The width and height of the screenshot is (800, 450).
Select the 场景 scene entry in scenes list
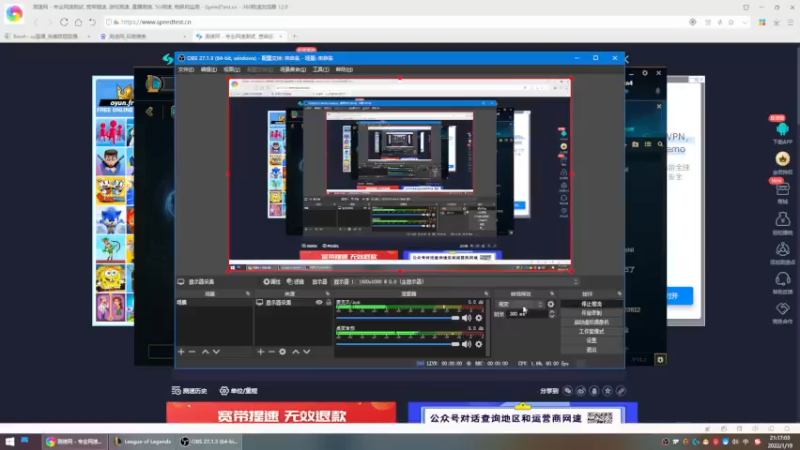[x=214, y=303]
